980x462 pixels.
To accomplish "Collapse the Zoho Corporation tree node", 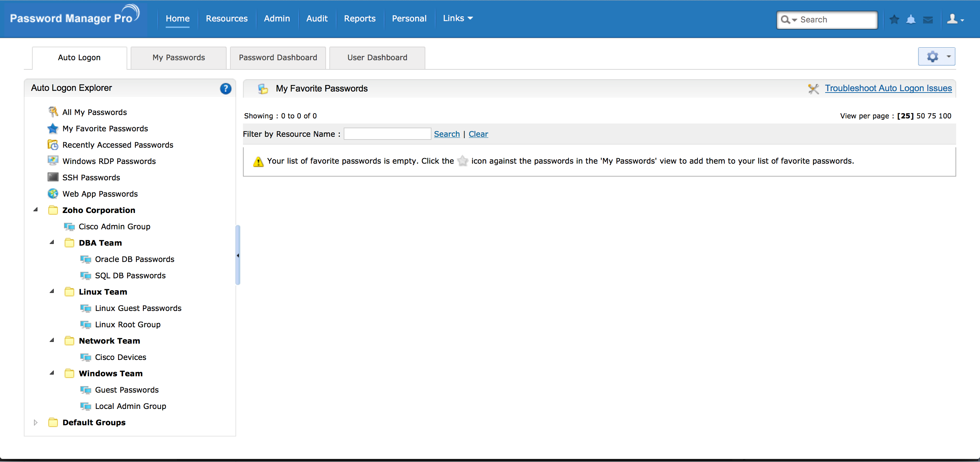I will [36, 210].
